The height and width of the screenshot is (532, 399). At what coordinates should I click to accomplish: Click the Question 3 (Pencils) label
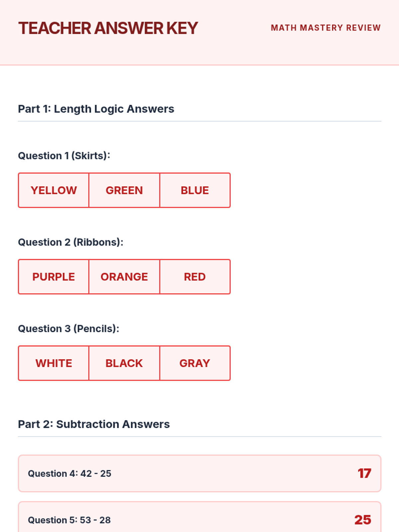point(68,329)
